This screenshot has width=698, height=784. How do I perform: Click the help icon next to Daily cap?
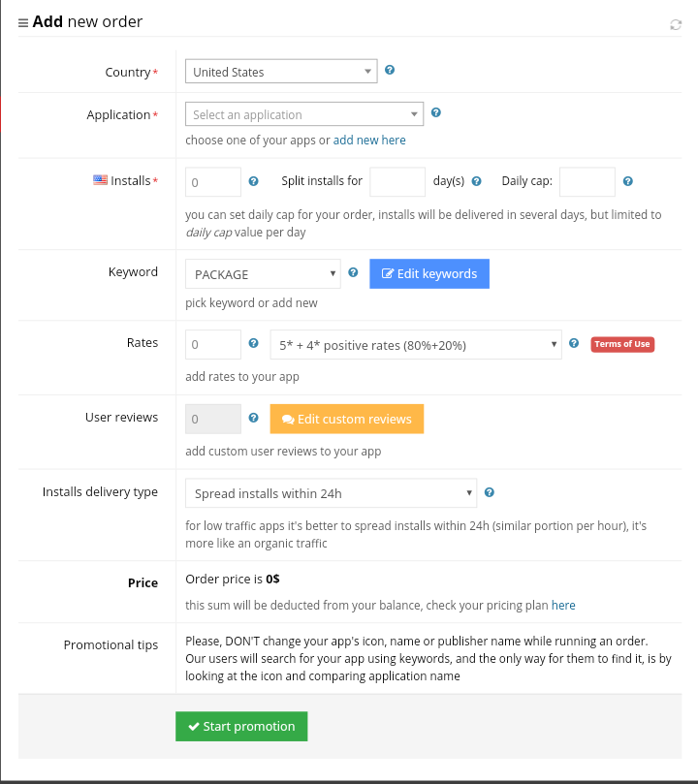coord(628,181)
